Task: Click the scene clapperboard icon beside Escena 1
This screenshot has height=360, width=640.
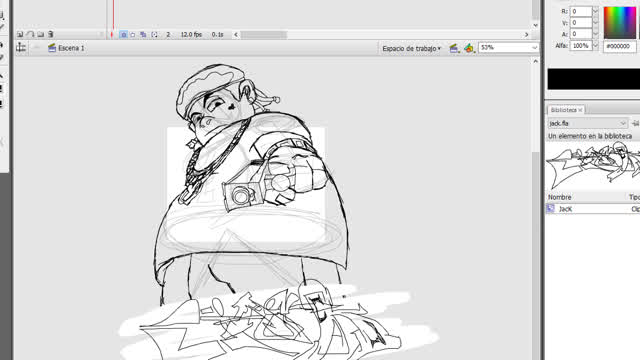Action: [52, 48]
